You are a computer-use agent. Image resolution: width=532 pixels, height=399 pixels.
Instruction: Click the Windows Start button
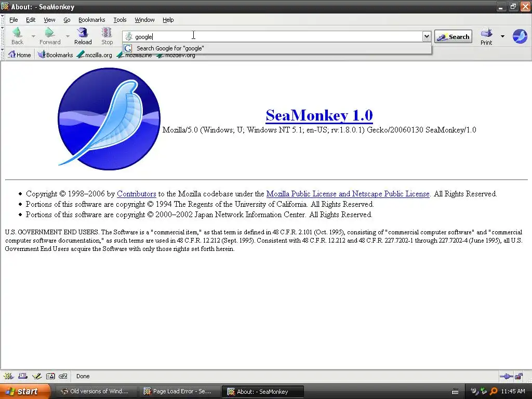tap(25, 391)
